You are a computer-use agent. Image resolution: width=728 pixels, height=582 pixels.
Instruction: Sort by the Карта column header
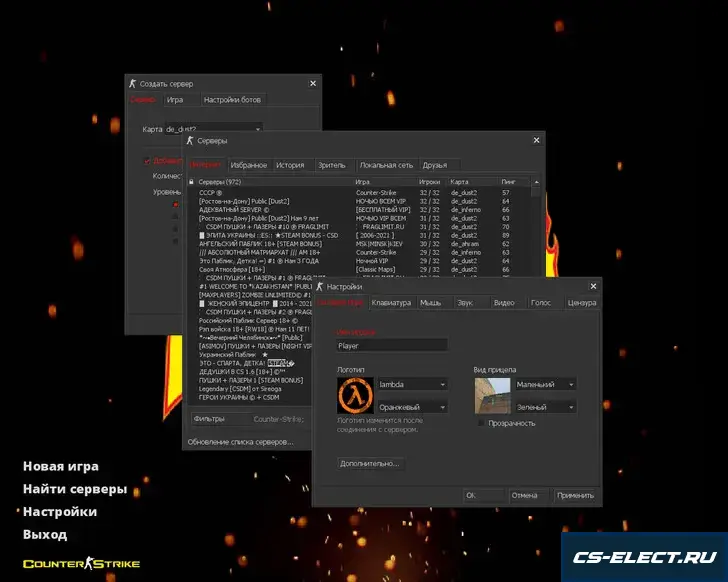point(473,182)
